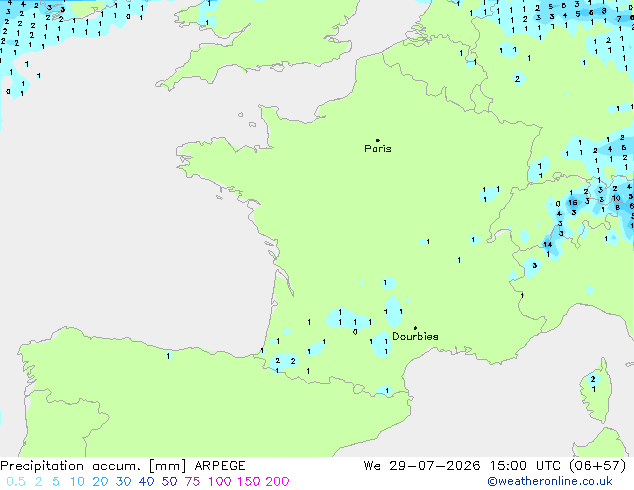Screen dimensions: 634x490
Task: Click the '14' precipitation value on map
Action: point(547,245)
